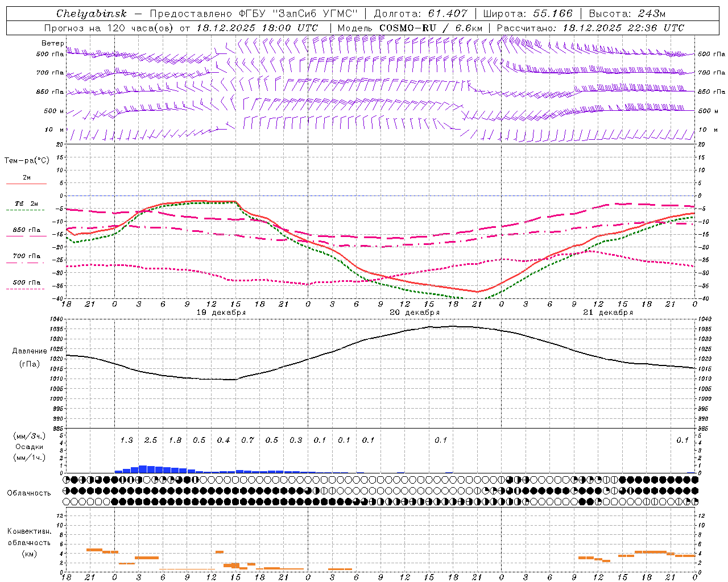The height and width of the screenshot is (582, 728).
Task: Select the 'Предоставлено ФГБУ "ЗапСиб УГМС"' text
Action: pyautogui.click(x=254, y=14)
